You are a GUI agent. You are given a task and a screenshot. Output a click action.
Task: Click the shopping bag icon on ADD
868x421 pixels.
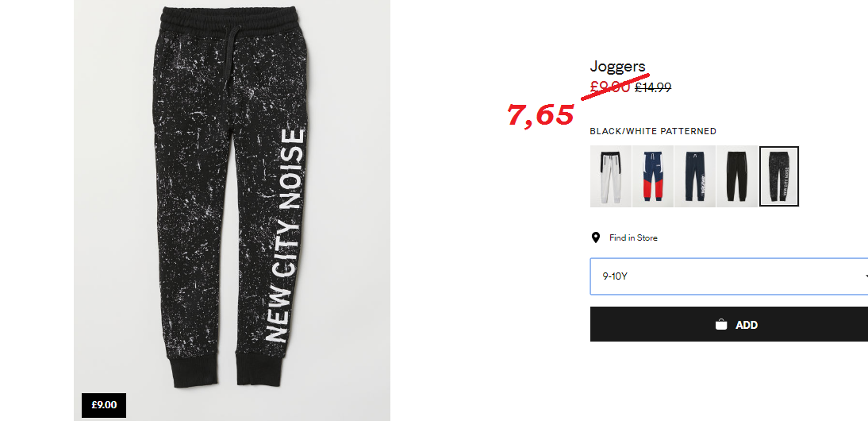coord(720,325)
